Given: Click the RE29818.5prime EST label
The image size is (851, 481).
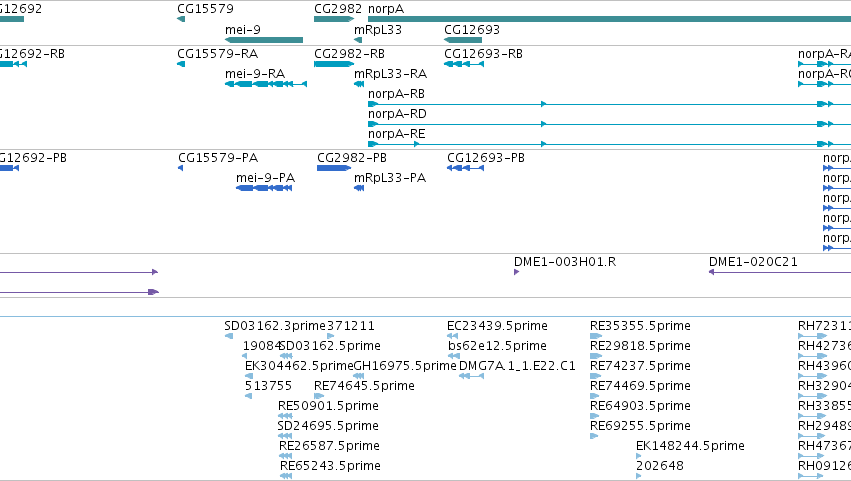Looking at the screenshot, I should (640, 346).
